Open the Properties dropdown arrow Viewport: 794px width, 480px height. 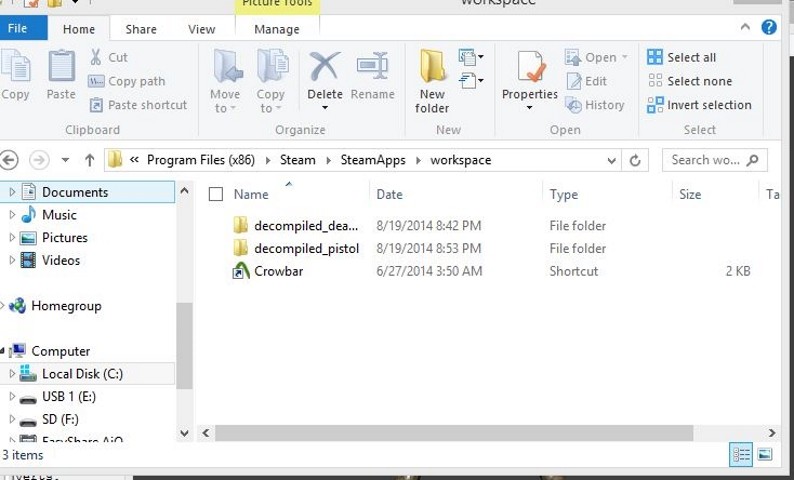coord(530,107)
